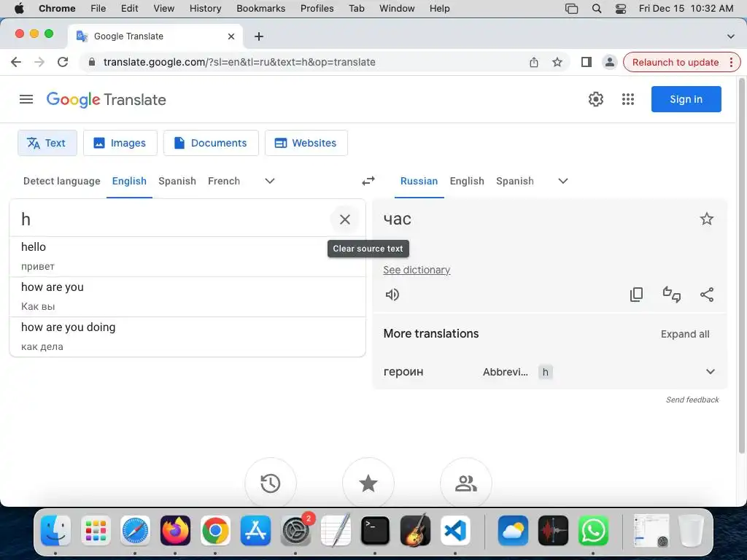Open a new browser tab
The image size is (747, 560).
click(x=259, y=36)
